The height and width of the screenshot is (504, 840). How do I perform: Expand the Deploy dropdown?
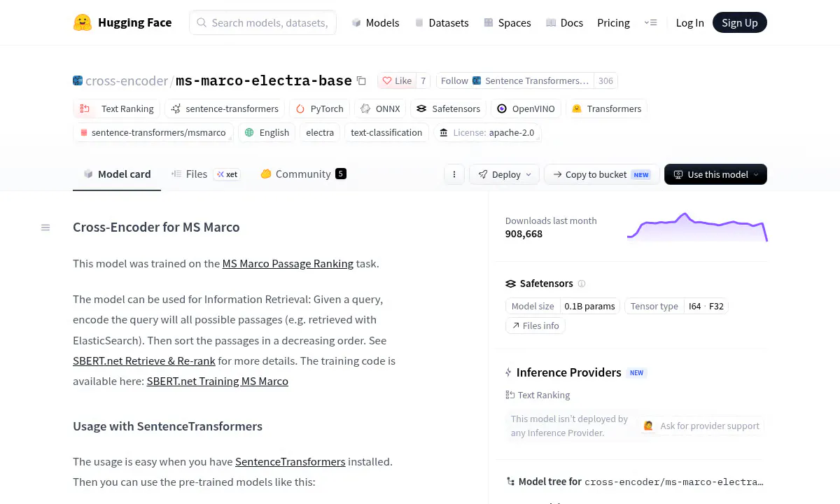tap(505, 174)
